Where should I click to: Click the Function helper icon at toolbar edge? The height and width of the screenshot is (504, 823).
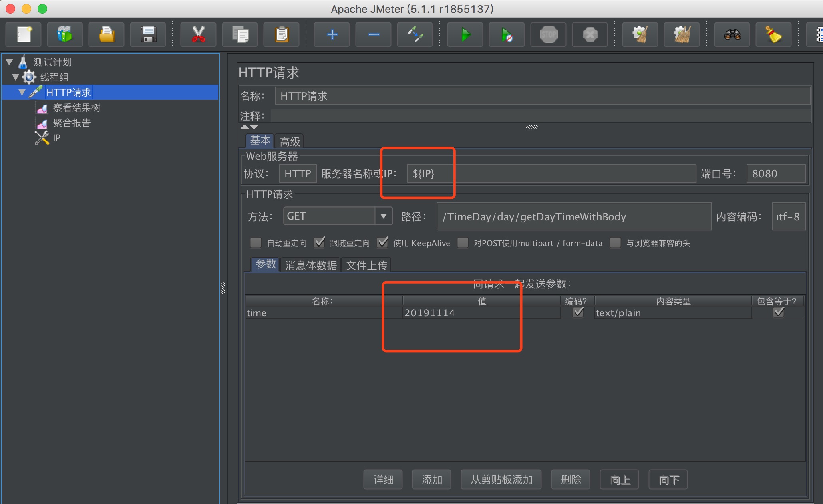tap(815, 35)
